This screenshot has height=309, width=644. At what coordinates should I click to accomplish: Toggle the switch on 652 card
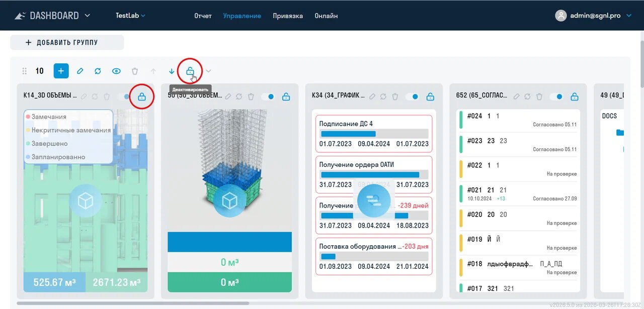click(556, 96)
